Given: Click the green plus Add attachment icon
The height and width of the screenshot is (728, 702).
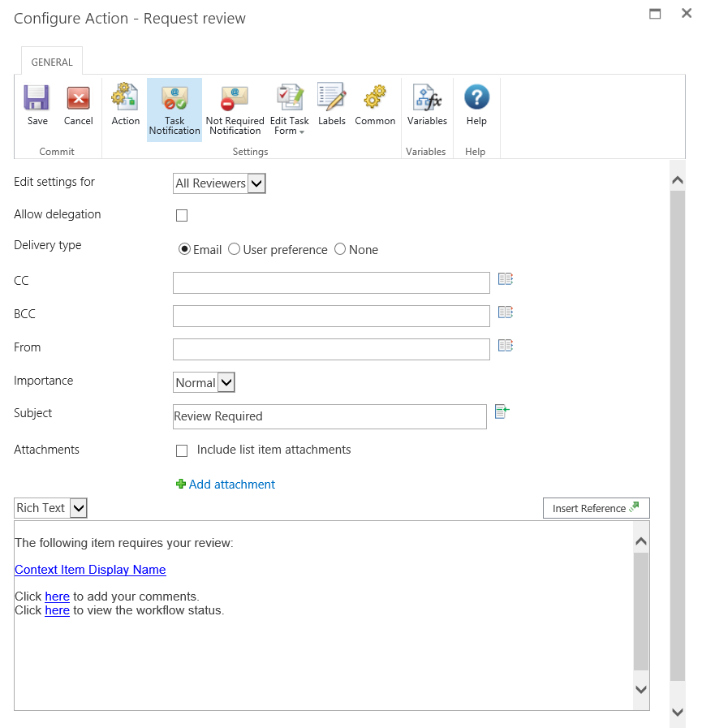Looking at the screenshot, I should pyautogui.click(x=181, y=485).
